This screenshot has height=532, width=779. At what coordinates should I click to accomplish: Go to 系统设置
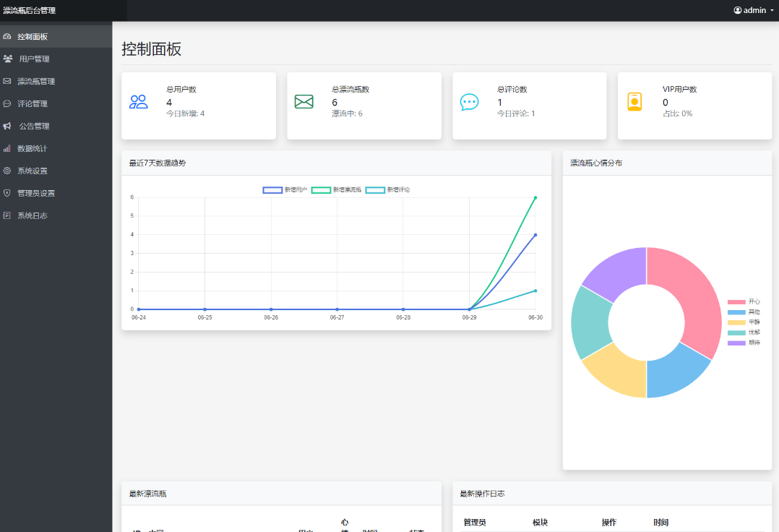pos(56,171)
